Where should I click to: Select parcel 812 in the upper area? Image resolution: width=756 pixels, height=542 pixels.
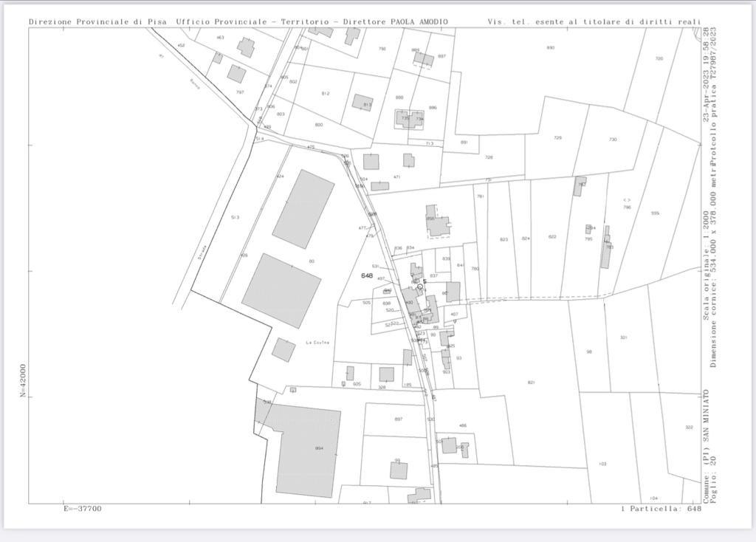[x=326, y=94]
